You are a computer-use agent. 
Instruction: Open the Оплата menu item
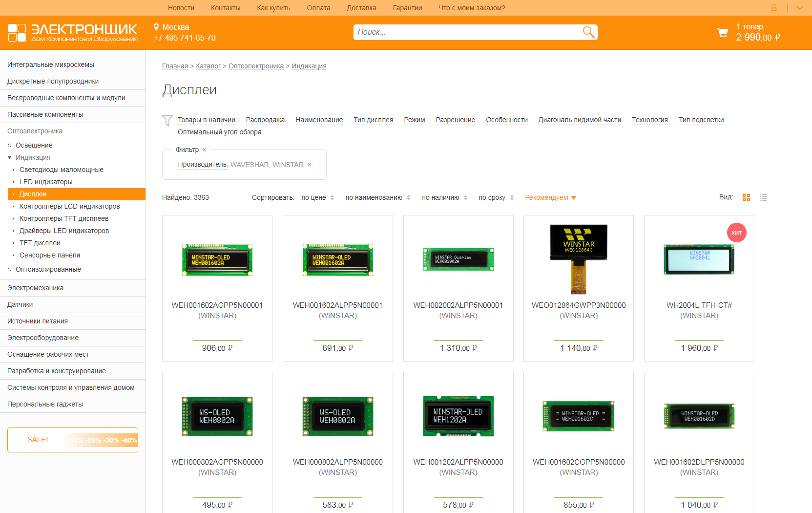(318, 8)
